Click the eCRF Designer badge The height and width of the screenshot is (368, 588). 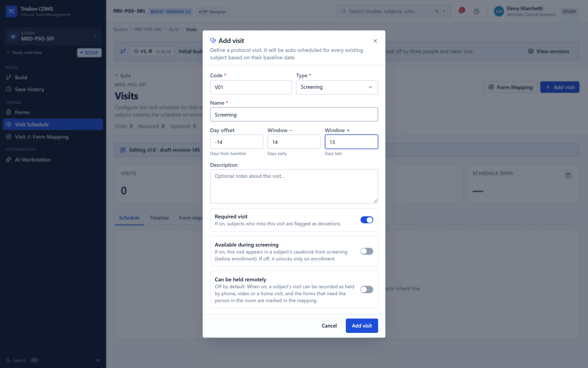click(x=212, y=12)
